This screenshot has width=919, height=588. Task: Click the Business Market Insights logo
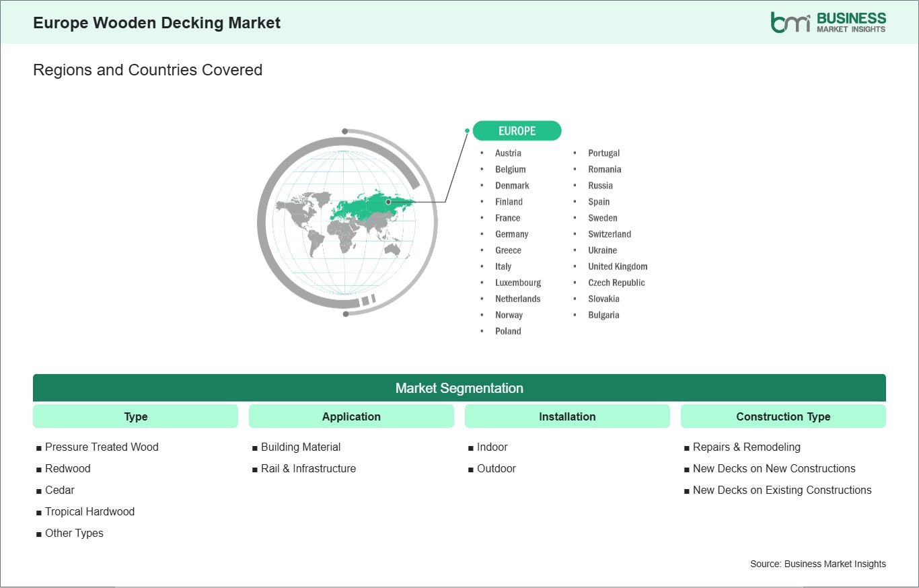(x=828, y=22)
